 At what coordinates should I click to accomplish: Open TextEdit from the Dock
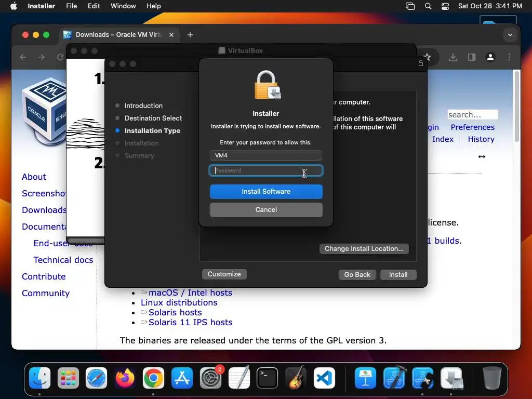(x=239, y=378)
